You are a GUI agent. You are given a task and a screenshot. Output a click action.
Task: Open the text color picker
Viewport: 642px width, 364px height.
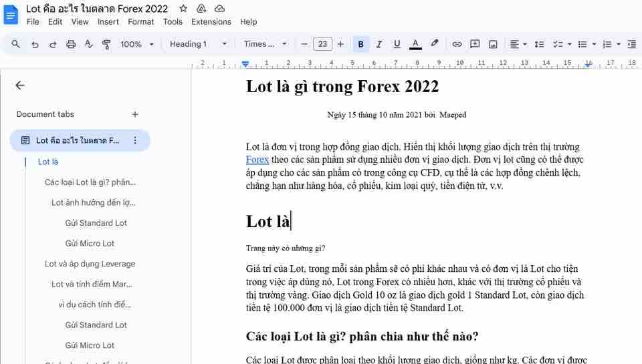(415, 44)
